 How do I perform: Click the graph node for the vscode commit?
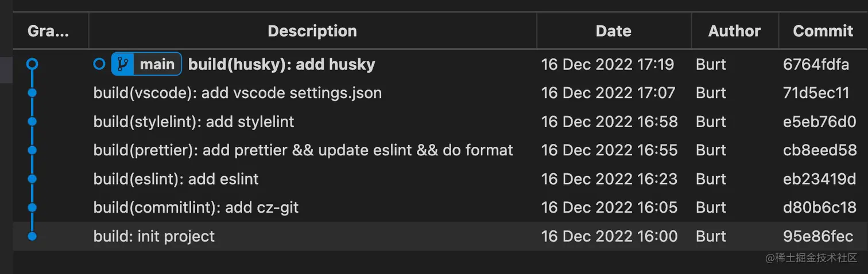coord(32,93)
